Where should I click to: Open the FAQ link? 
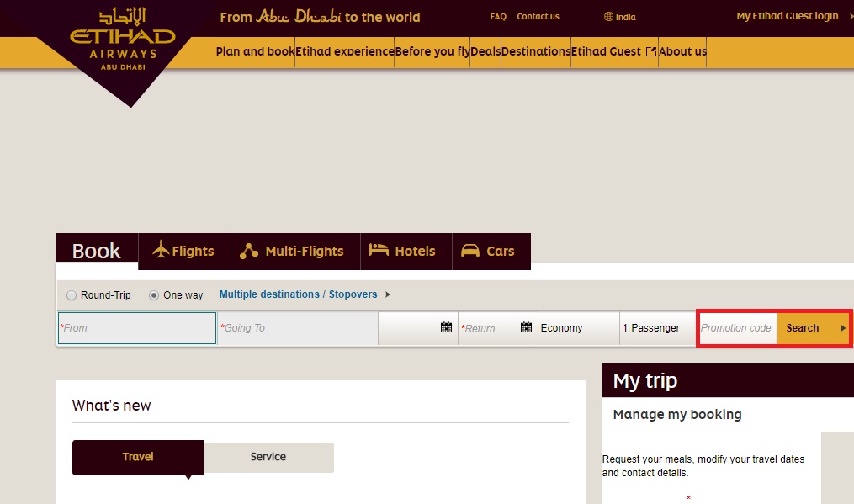(x=498, y=16)
